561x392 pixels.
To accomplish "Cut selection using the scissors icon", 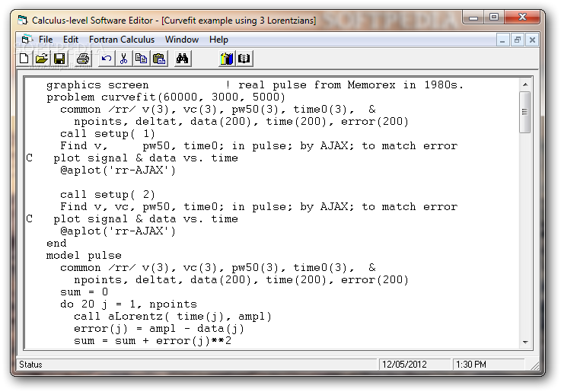I will click(124, 59).
